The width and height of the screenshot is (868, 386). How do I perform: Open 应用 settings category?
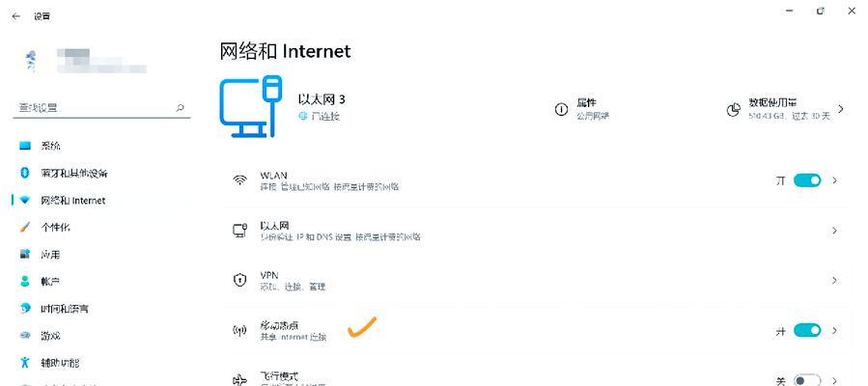pyautogui.click(x=101, y=255)
